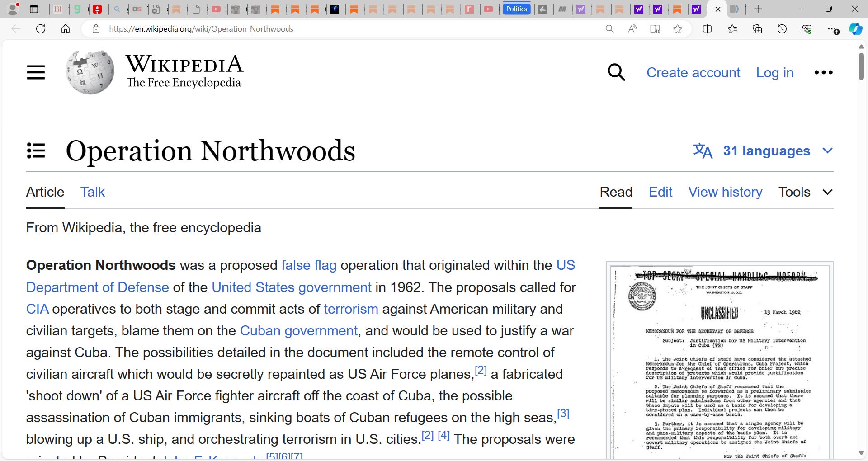Viewport: 868px width, 461px height.
Task: Switch to the dark Earth globe tab
Action: 335,9
